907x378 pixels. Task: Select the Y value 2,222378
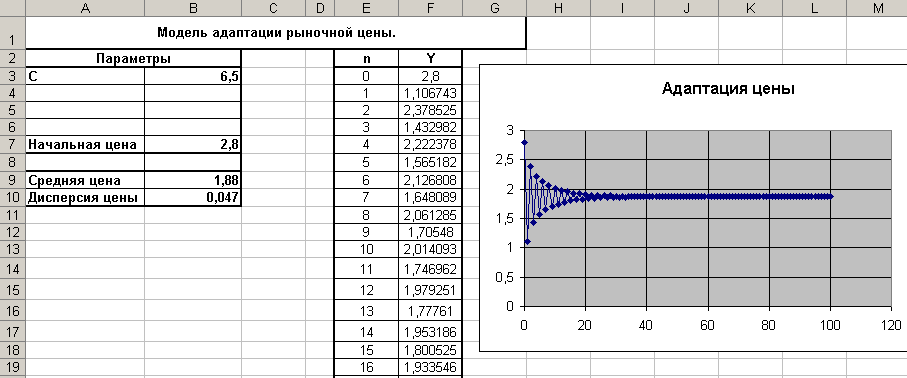[430, 144]
